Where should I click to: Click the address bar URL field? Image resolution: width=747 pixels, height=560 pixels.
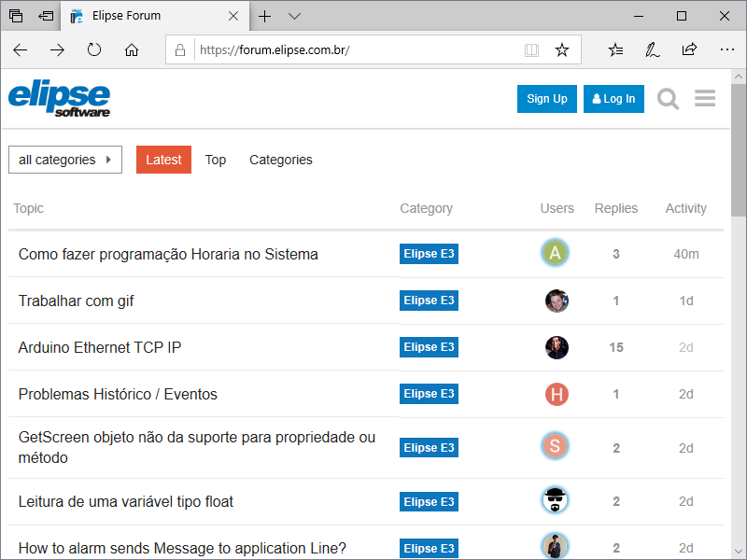(355, 49)
